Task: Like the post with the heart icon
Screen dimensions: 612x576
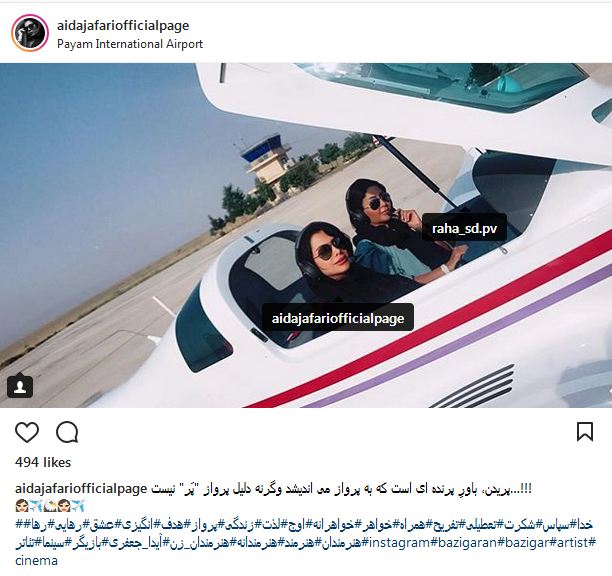Action: point(27,432)
